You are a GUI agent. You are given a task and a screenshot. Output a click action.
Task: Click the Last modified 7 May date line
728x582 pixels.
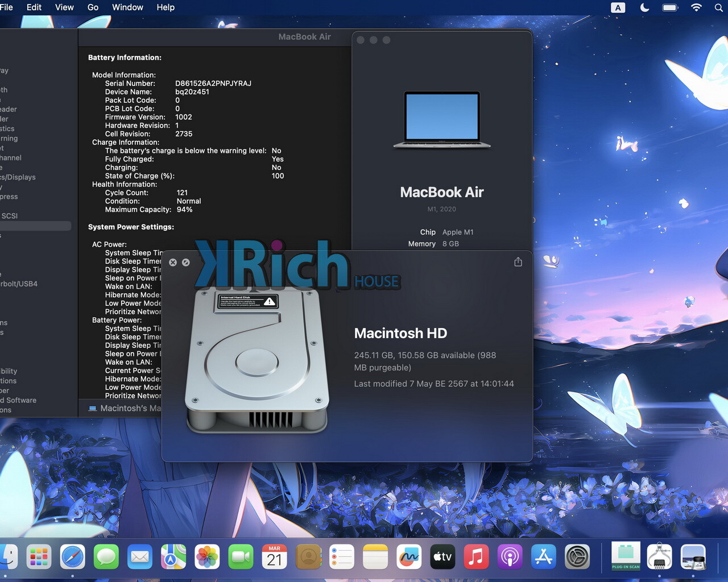[x=434, y=384]
